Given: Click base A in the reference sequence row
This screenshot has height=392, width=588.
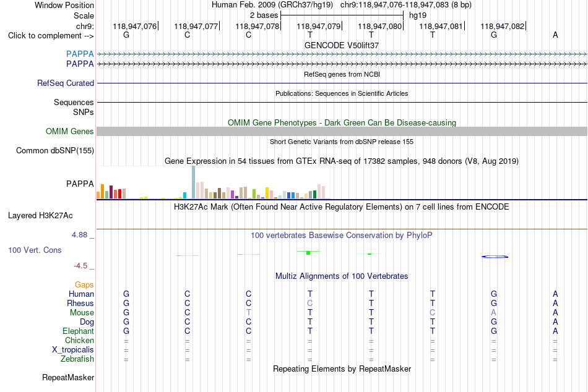Looking at the screenshot, I should pos(555,35).
